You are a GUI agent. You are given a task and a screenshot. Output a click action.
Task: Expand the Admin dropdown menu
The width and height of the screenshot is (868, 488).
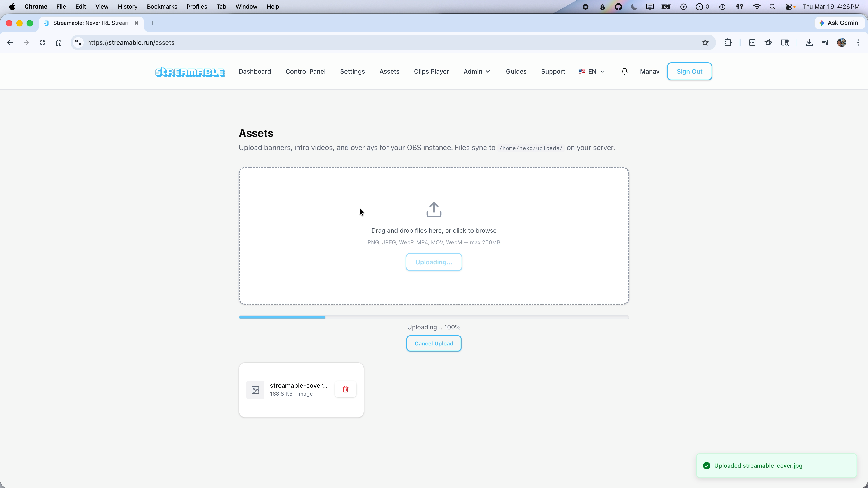476,71
